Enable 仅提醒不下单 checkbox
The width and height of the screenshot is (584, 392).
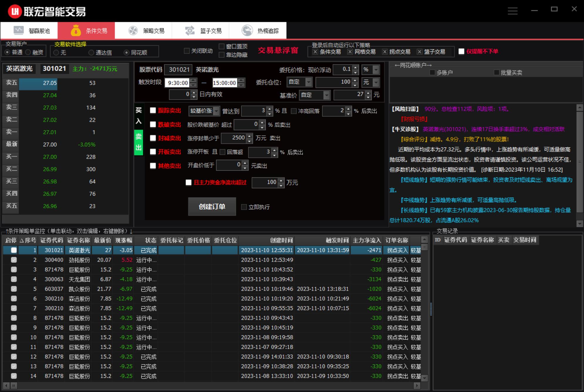click(461, 51)
